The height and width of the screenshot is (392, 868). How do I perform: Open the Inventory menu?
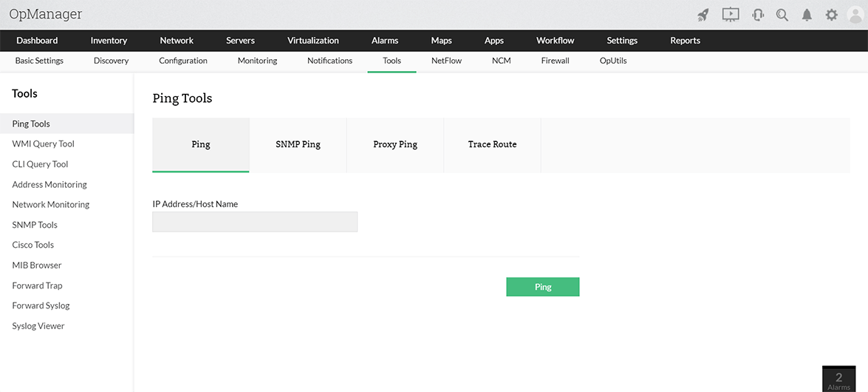pos(109,41)
